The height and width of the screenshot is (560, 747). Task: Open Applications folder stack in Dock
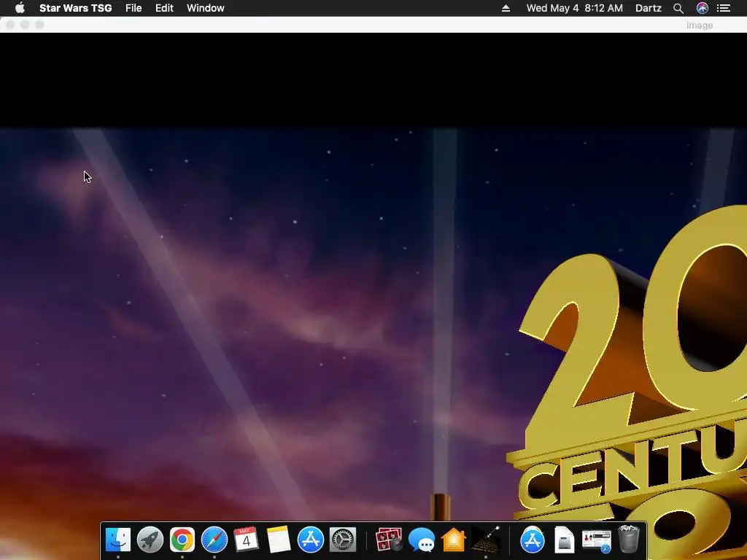[x=532, y=540]
